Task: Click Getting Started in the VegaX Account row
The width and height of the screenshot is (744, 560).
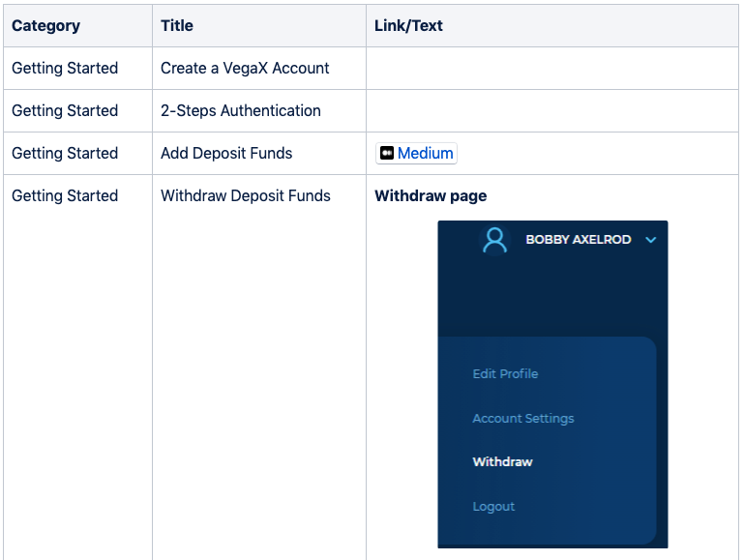Action: (x=65, y=69)
